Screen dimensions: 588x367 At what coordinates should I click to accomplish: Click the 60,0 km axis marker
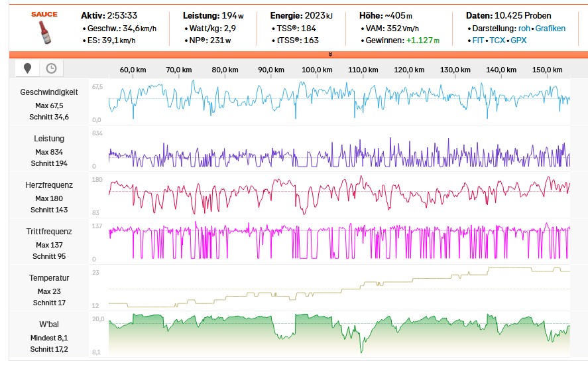coord(133,70)
